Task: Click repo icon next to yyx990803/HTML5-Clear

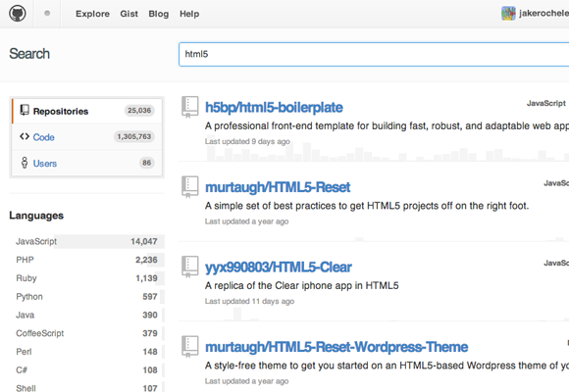Action: pyautogui.click(x=189, y=267)
